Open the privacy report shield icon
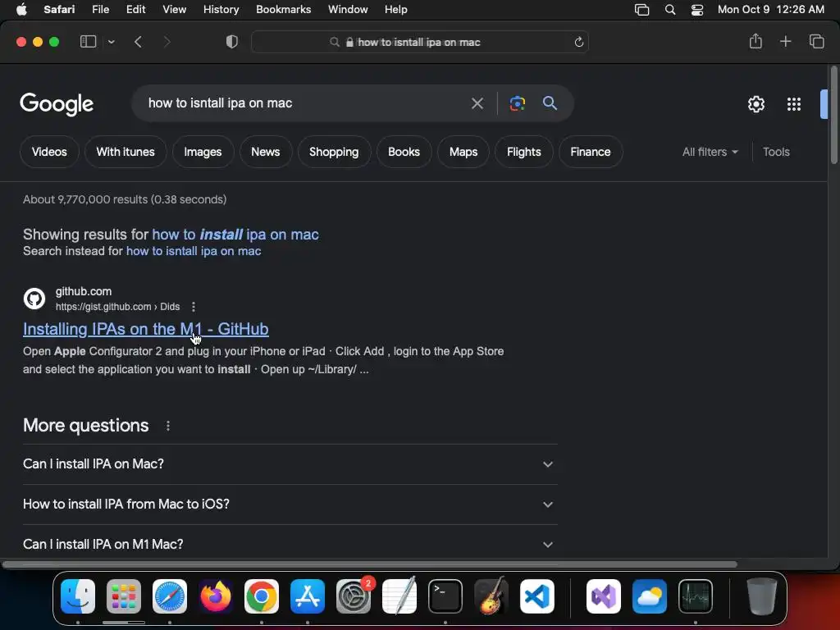Image resolution: width=840 pixels, height=630 pixels. 232,42
